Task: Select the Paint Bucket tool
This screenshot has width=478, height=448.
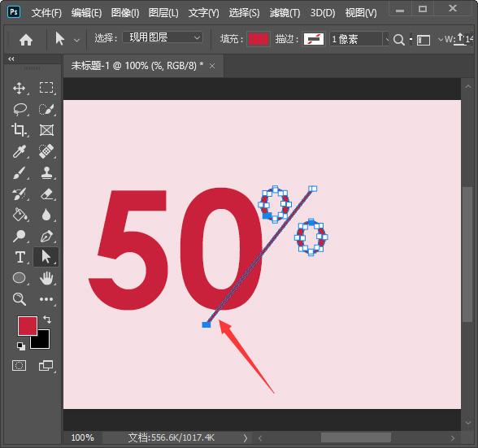Action: click(x=20, y=215)
